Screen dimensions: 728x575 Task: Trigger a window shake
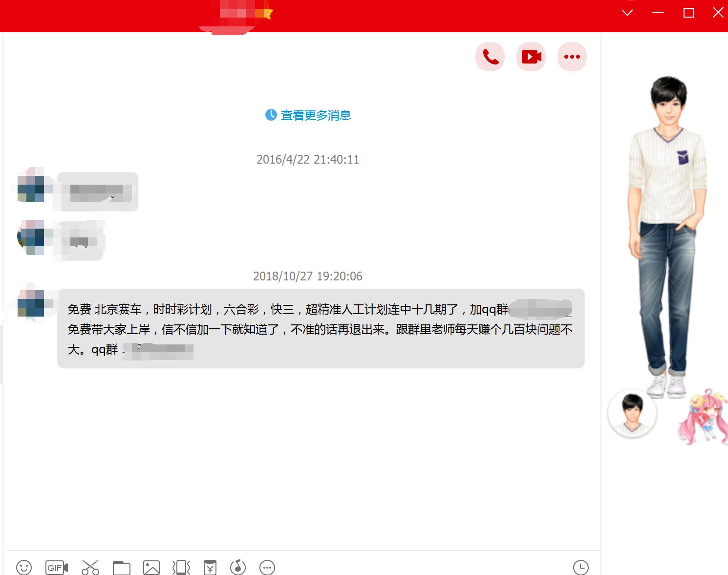(180, 567)
